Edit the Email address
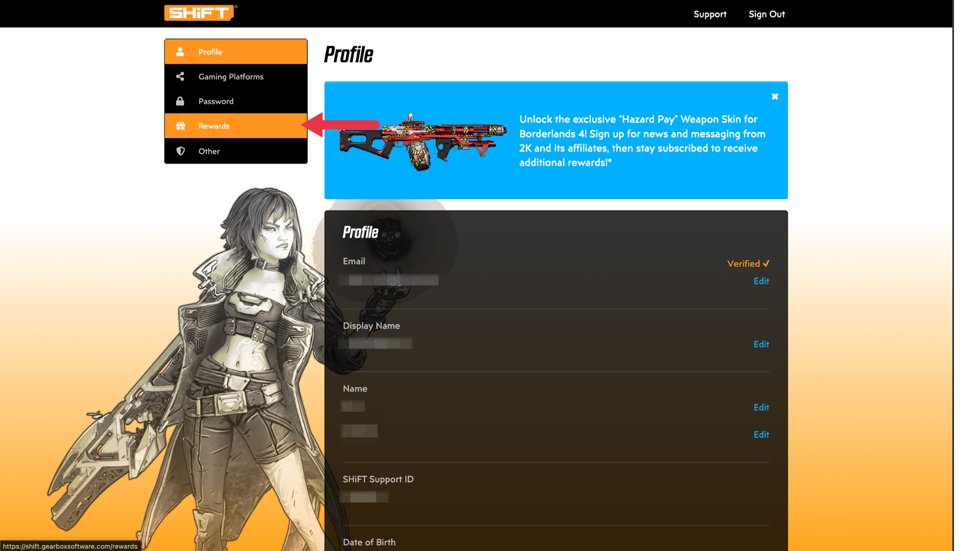 tap(761, 281)
